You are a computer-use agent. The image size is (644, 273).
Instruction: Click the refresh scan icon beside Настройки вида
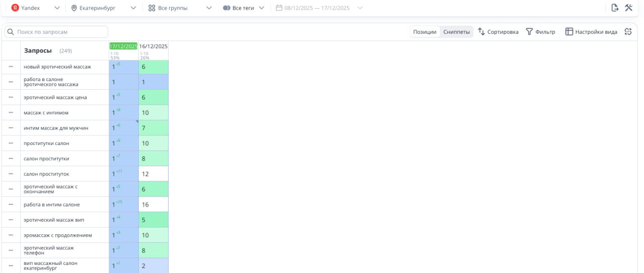click(x=627, y=32)
